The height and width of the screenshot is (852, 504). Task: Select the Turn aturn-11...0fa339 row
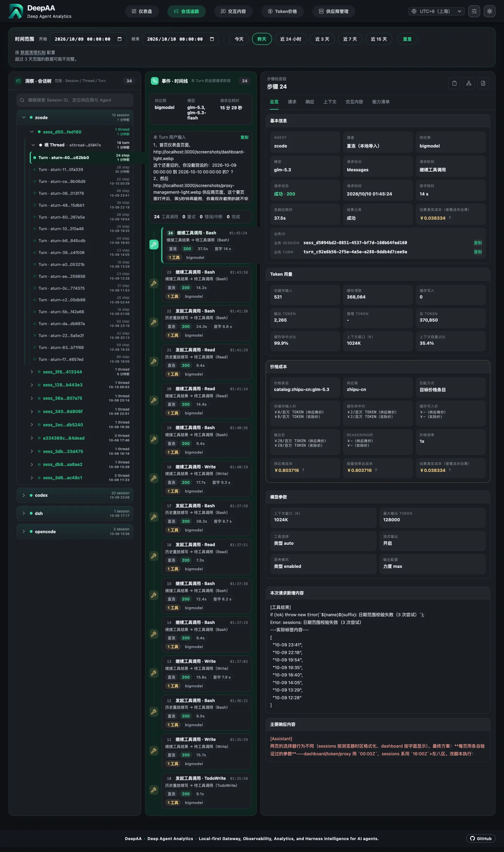tap(81, 170)
